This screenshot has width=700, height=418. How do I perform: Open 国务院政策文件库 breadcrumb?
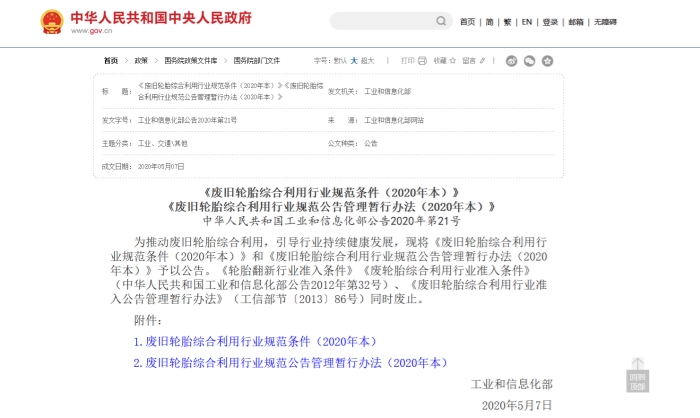tap(189, 61)
